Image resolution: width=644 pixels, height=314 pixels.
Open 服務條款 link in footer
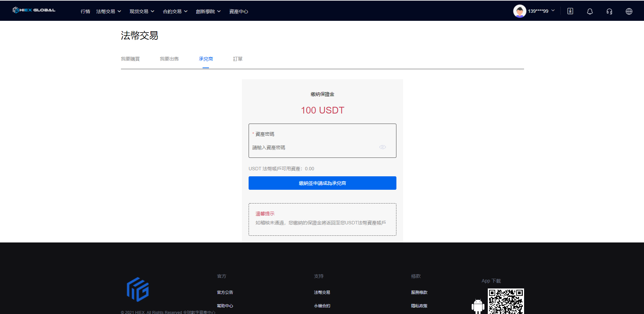pyautogui.click(x=419, y=292)
